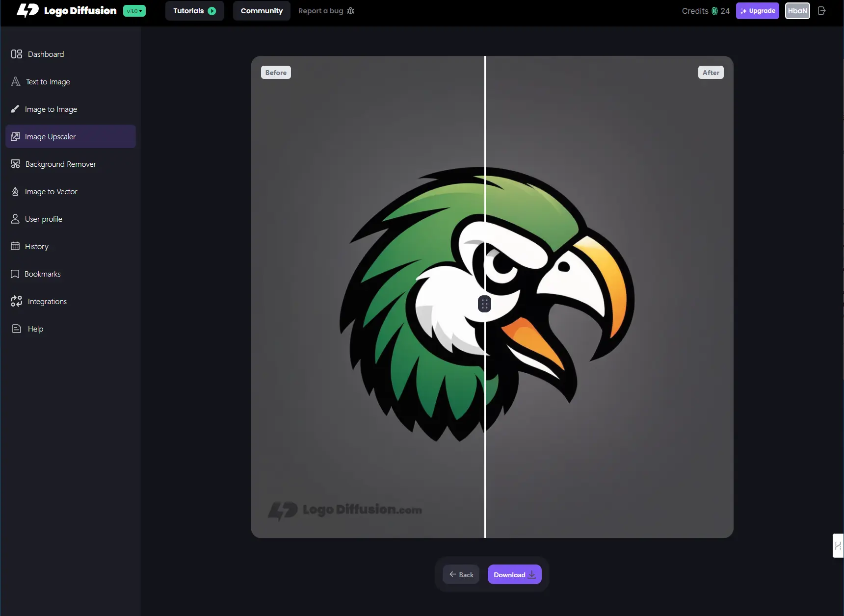Screen dimensions: 844x616
Task: Open the Tutorials button
Action: coord(194,11)
